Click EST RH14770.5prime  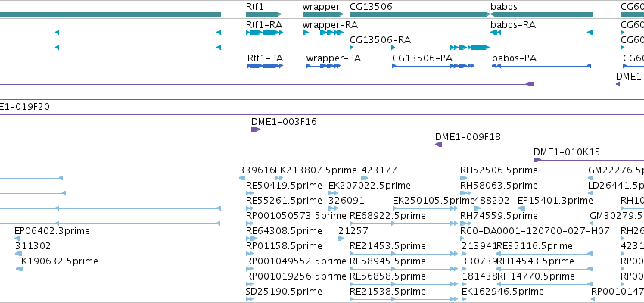pyautogui.click(x=536, y=276)
